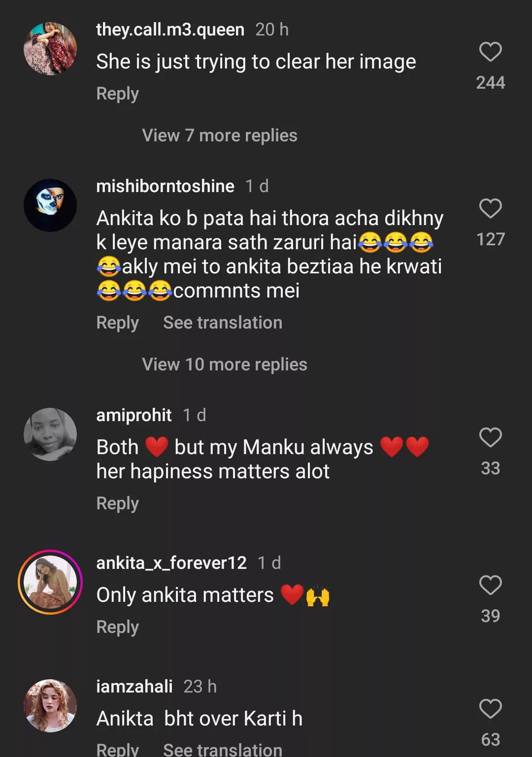Reply to mishiborntoshine's comment

(x=118, y=323)
